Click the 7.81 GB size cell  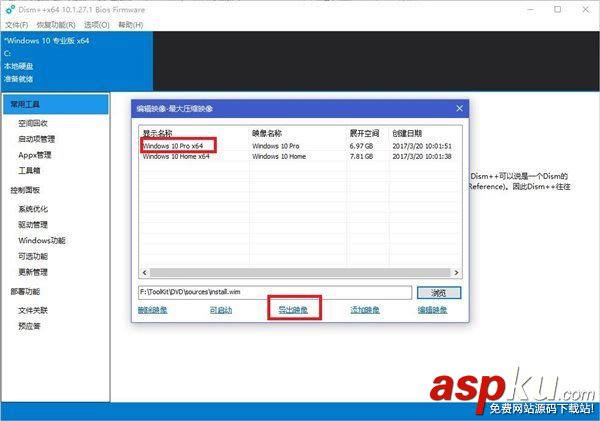click(361, 156)
